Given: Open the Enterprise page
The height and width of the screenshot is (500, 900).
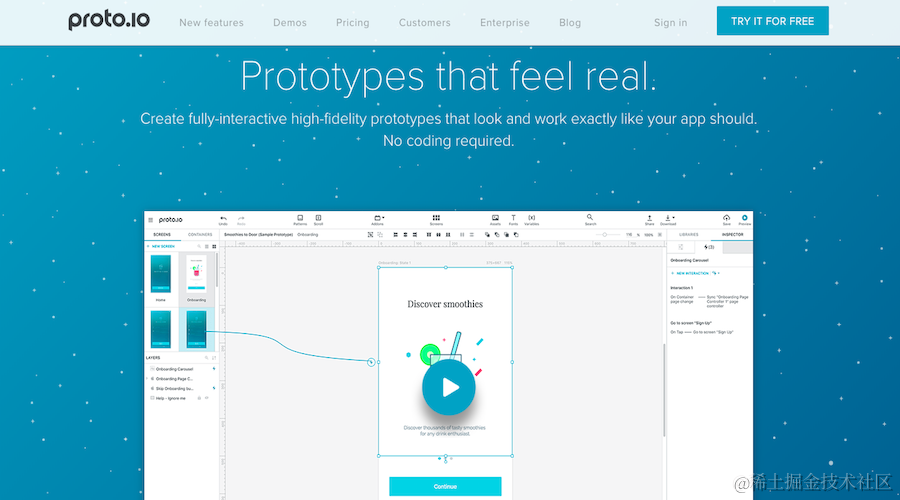Looking at the screenshot, I should tap(505, 22).
